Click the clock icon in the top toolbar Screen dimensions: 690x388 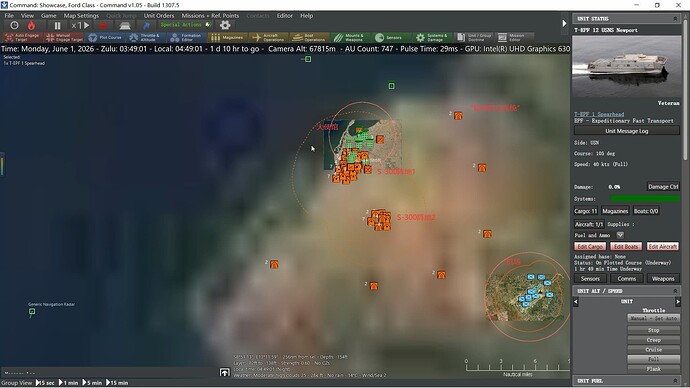(14, 26)
